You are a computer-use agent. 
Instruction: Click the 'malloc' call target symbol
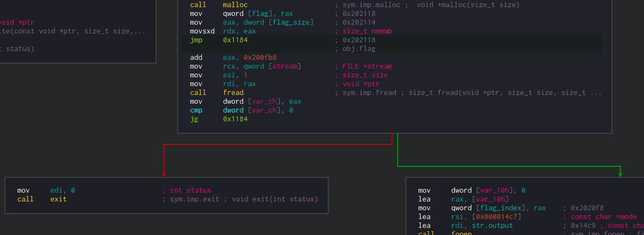pyautogui.click(x=235, y=5)
